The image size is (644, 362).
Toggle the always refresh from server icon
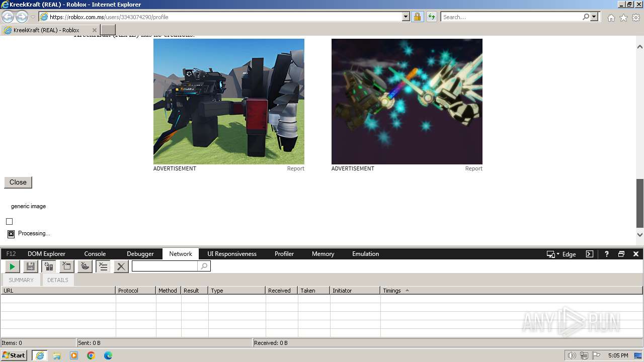49,266
